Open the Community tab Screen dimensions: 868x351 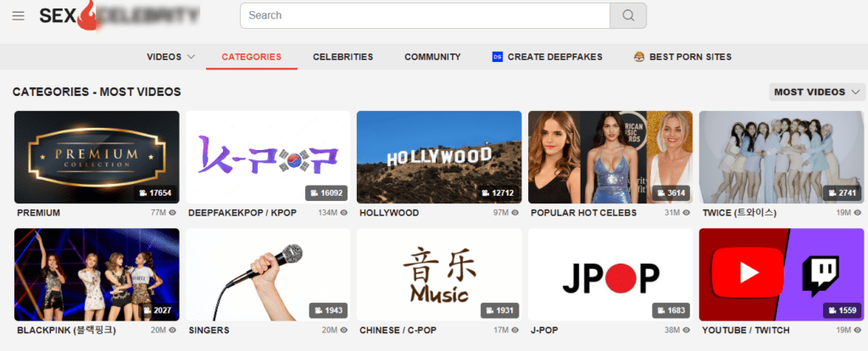pyautogui.click(x=432, y=57)
